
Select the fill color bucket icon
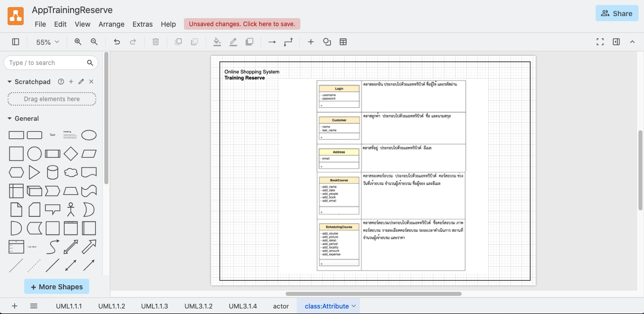[217, 42]
